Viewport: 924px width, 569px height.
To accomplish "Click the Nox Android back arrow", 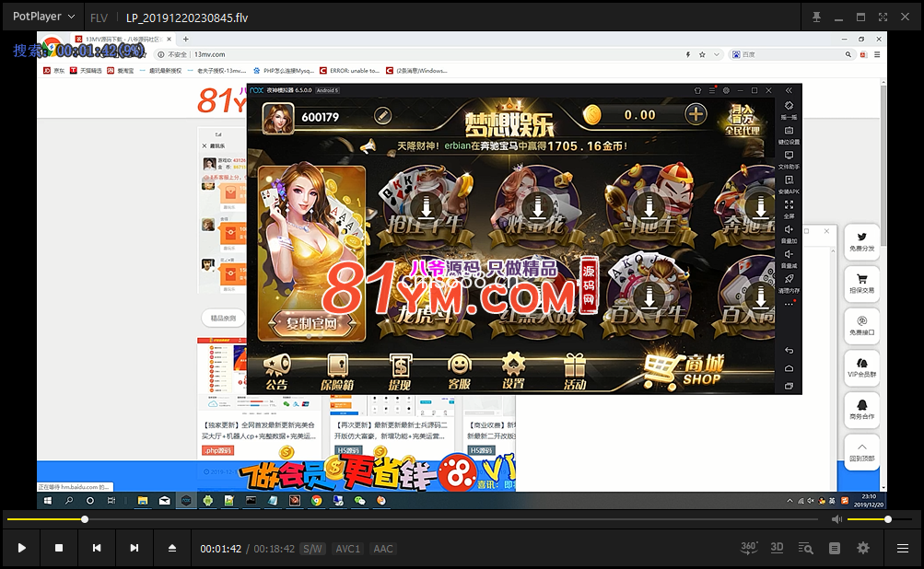I will [789, 351].
